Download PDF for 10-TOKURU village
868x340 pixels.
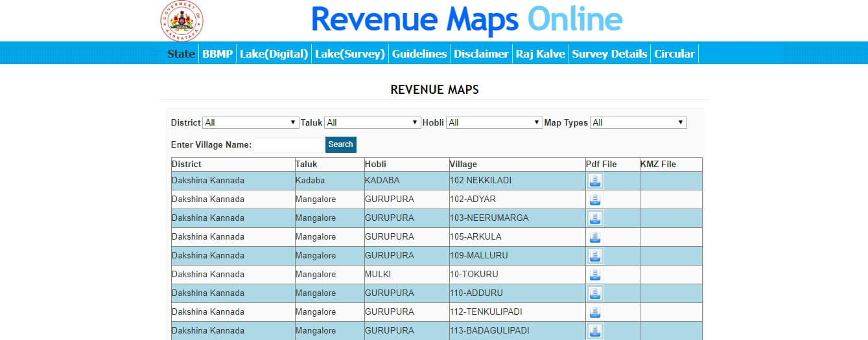(x=594, y=275)
